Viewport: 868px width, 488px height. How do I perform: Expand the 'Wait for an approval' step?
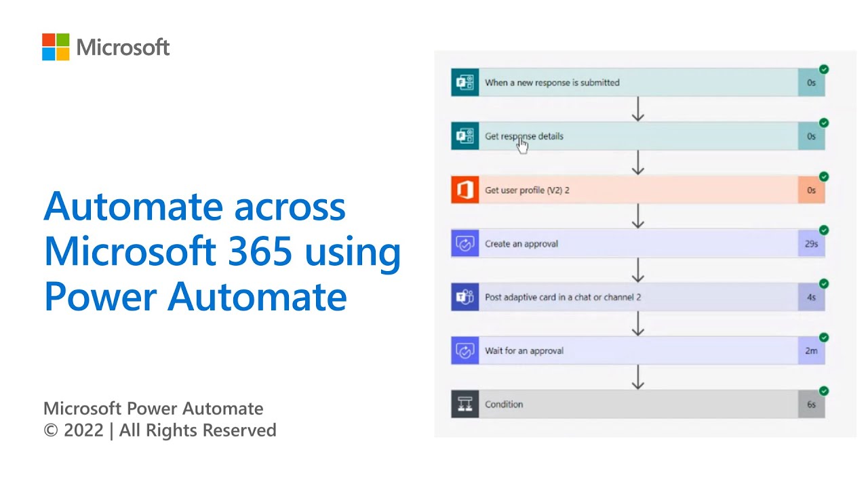(x=638, y=350)
